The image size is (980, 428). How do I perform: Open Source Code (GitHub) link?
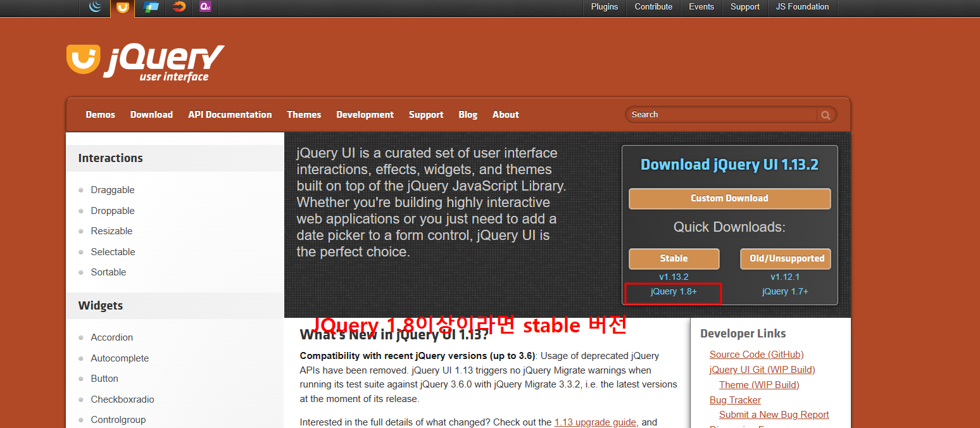[x=757, y=355]
